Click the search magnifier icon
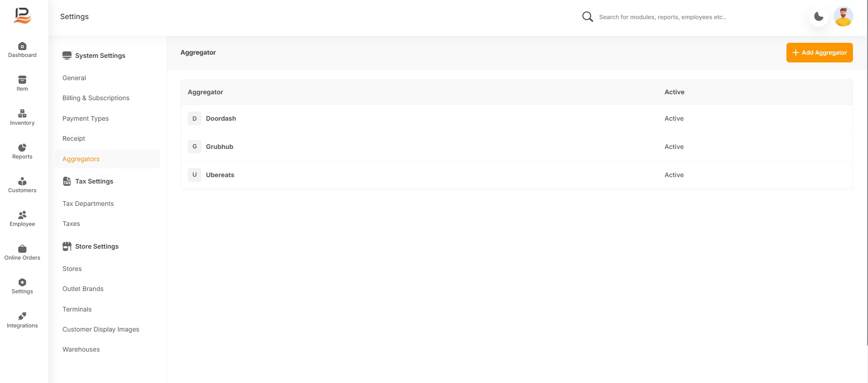This screenshot has height=383, width=868. tap(587, 17)
